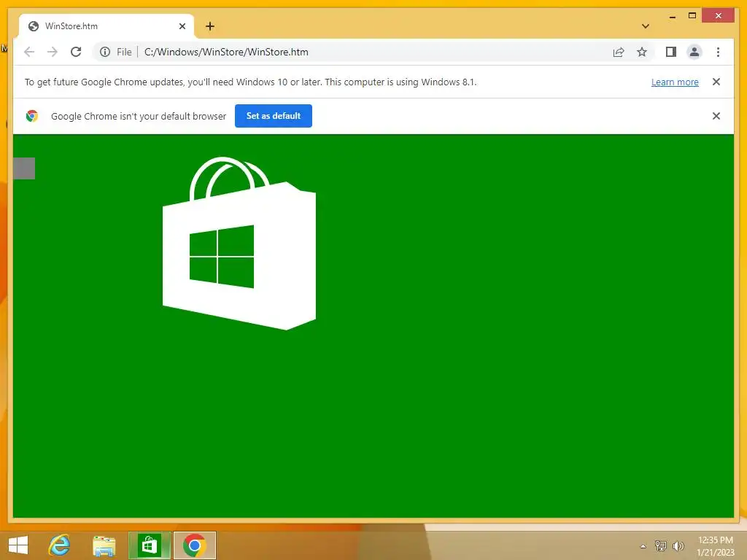
Task: Open the profile avatar menu
Action: (694, 52)
